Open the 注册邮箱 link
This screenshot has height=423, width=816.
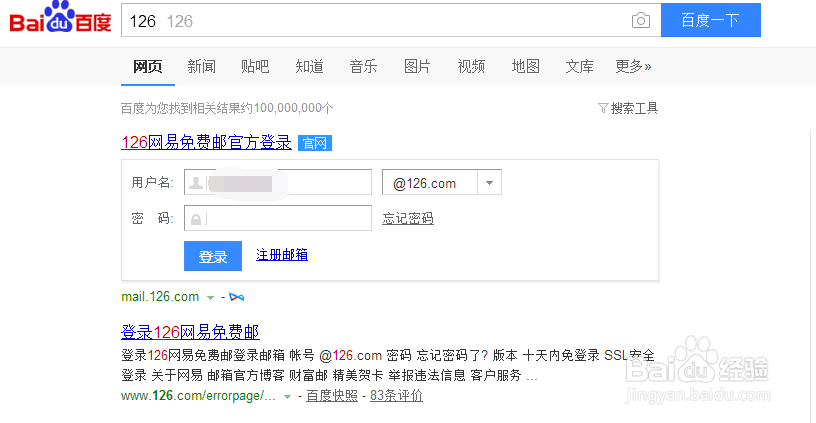tap(282, 255)
